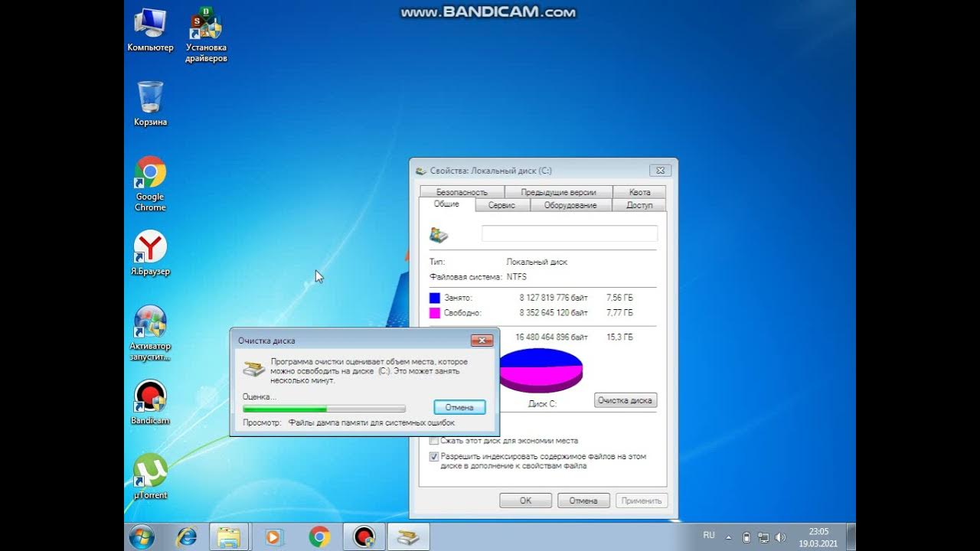Click Отмена in properties window
The width and height of the screenshot is (980, 551).
(583, 500)
